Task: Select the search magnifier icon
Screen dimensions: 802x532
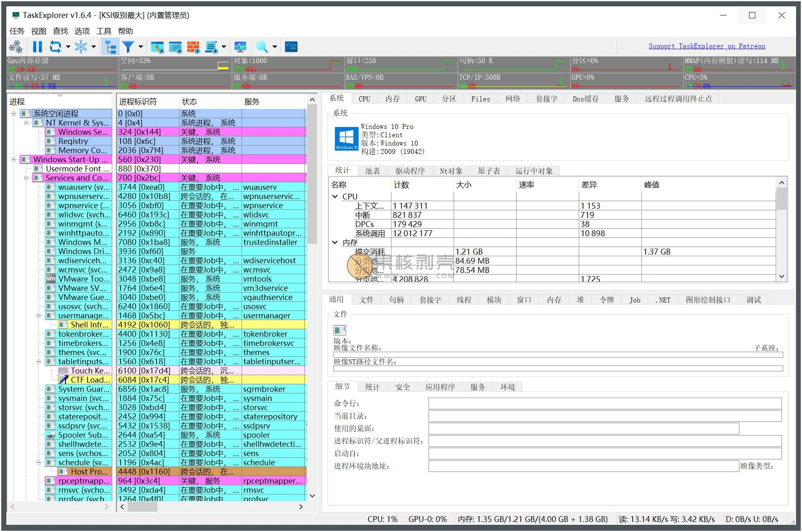Action: coord(262,47)
